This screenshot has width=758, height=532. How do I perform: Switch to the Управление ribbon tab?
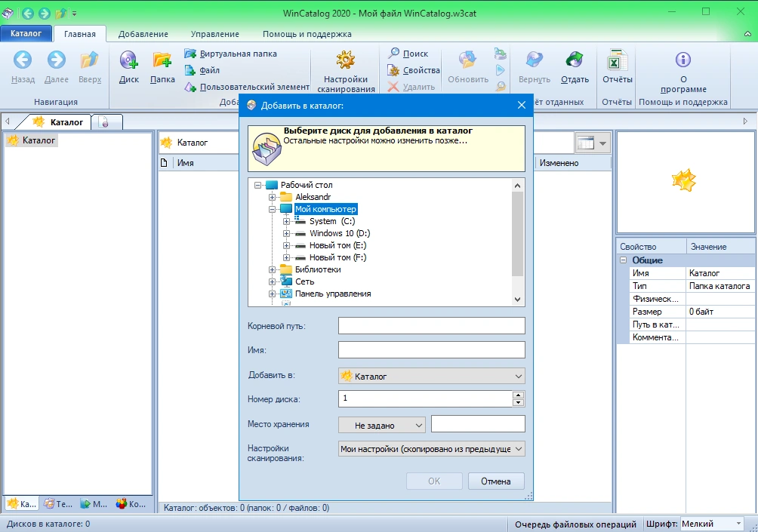[214, 34]
